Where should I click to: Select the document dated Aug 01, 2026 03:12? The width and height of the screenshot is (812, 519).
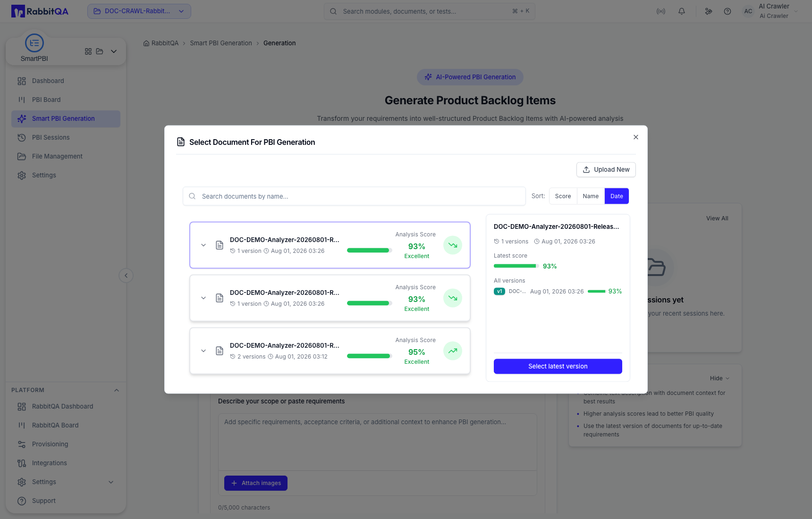click(330, 351)
